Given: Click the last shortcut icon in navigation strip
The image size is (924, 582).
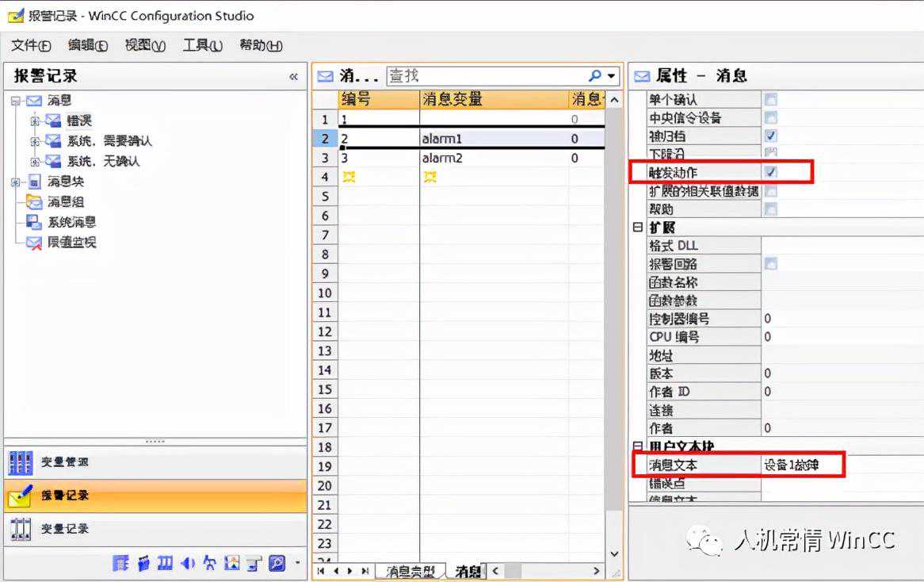Looking at the screenshot, I should 277,564.
